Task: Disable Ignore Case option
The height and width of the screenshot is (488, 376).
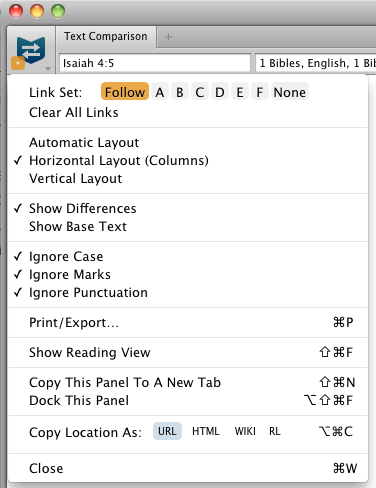Action: click(66, 256)
